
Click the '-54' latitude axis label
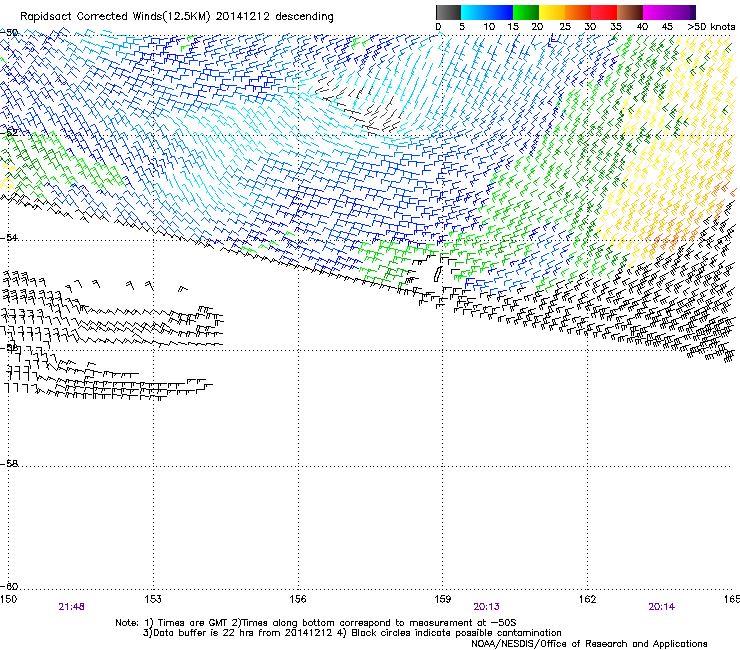9,237
